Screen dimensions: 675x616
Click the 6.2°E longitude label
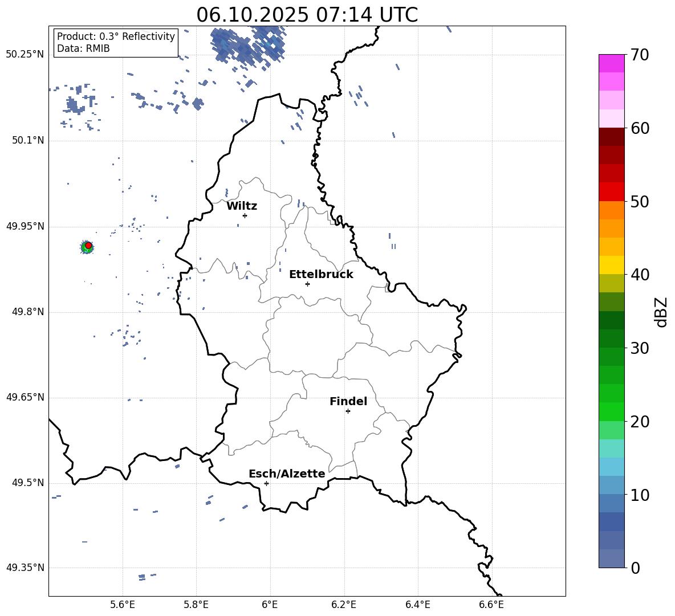pos(344,605)
